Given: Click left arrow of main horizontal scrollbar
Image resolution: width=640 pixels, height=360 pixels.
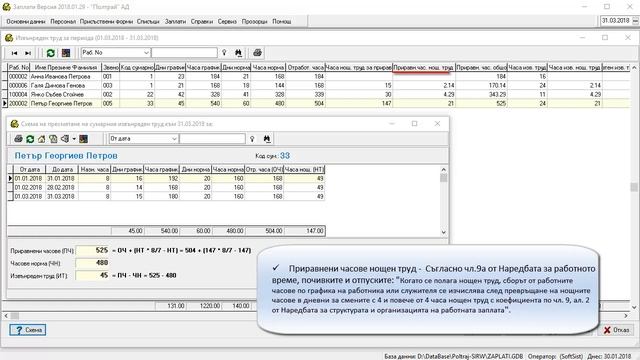Looking at the screenshot, I should point(6,316).
